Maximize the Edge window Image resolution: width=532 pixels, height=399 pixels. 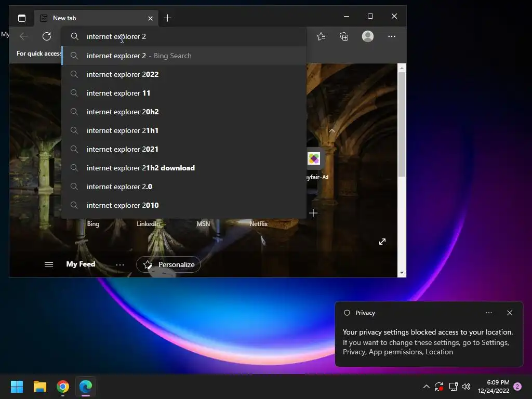click(x=370, y=16)
